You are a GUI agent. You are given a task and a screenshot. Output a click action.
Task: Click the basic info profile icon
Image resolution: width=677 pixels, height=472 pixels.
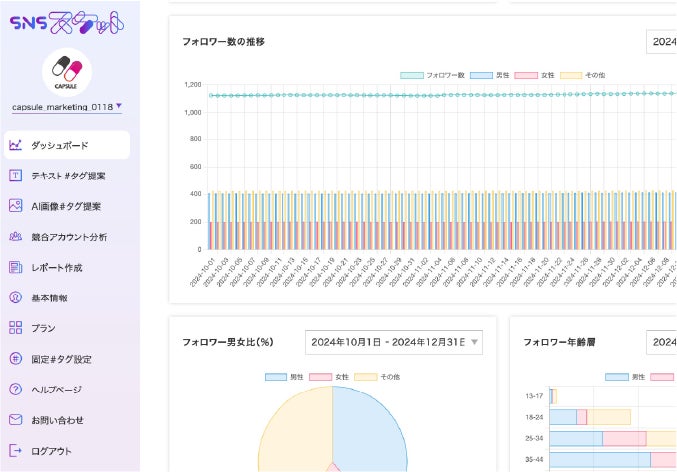16,298
